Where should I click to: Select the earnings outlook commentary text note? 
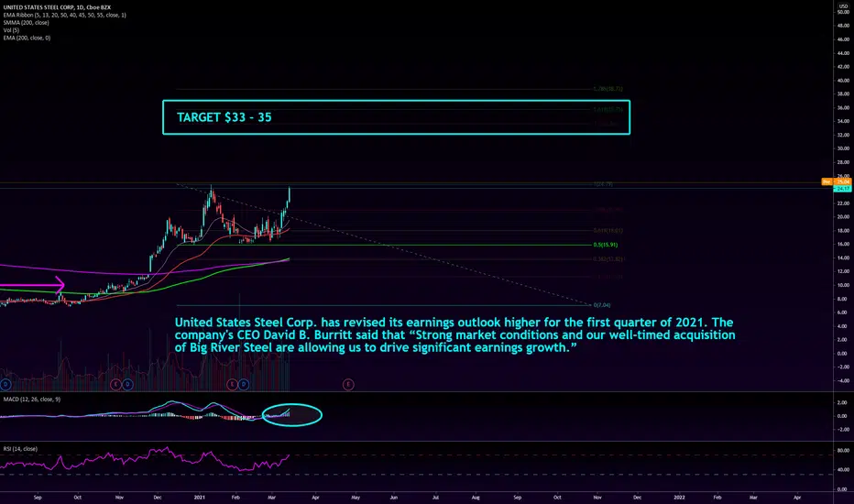pos(454,335)
